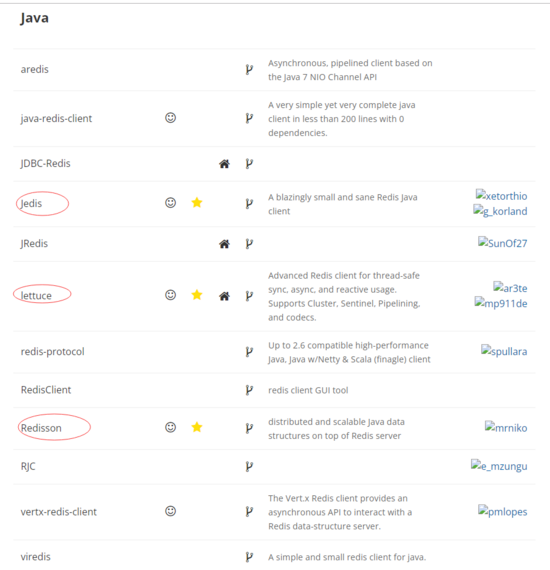Visit the spullara author profile link
Viewport: 550px width, 570px height.
(504, 351)
